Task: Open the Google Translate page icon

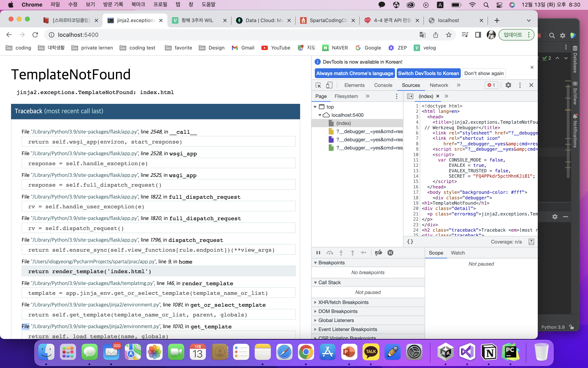Action: 422,35
